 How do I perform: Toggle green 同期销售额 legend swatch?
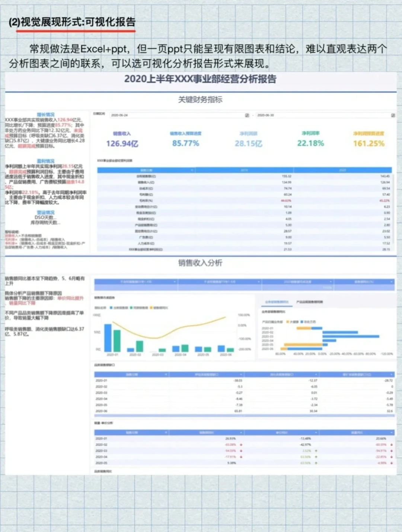tap(131, 308)
